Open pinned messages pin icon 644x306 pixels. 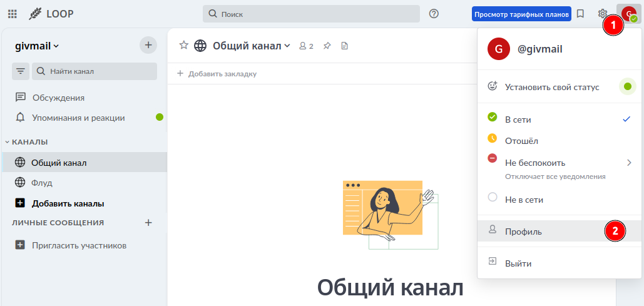click(x=327, y=46)
